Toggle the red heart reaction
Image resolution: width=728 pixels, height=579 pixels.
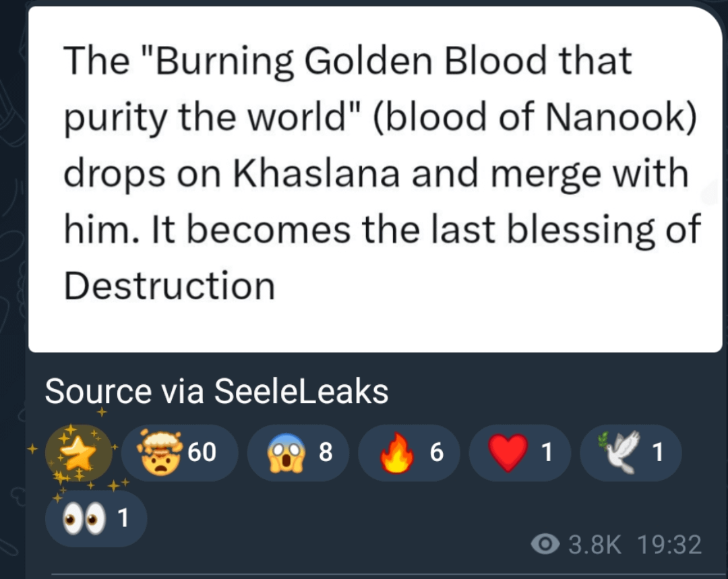(520, 452)
